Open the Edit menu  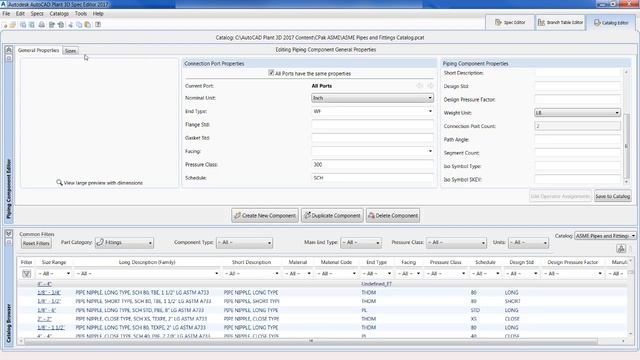20,13
